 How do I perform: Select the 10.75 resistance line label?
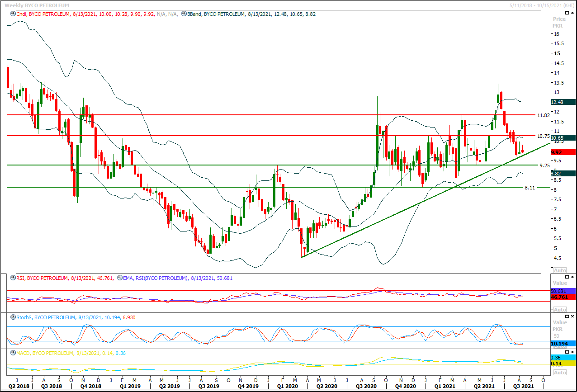[543, 136]
